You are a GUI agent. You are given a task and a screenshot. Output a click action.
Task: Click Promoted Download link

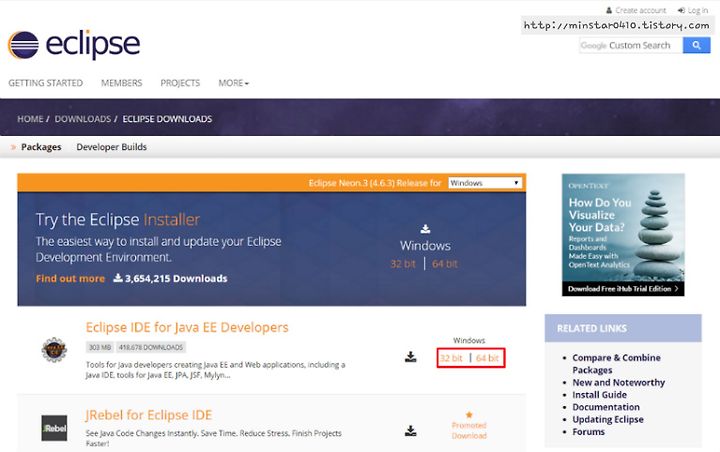coord(469,430)
